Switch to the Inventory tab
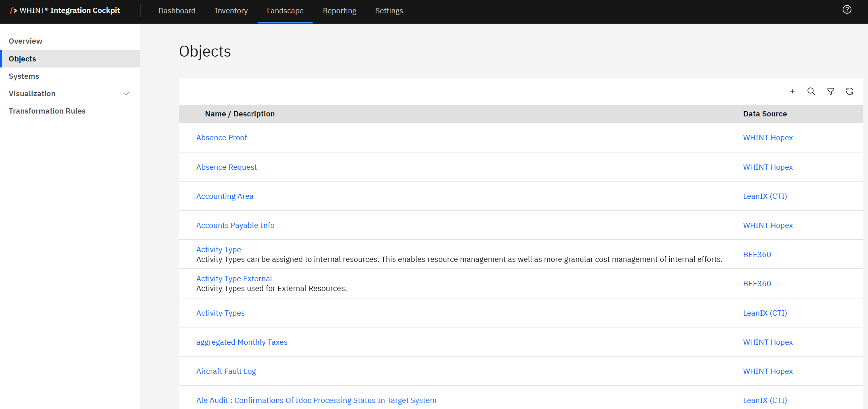This screenshot has width=868, height=409. click(x=231, y=11)
